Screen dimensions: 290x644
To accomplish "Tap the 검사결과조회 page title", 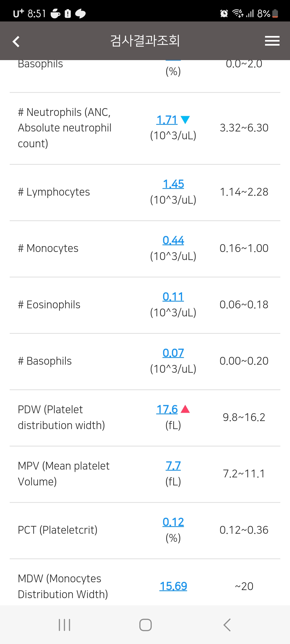I will click(x=145, y=41).
